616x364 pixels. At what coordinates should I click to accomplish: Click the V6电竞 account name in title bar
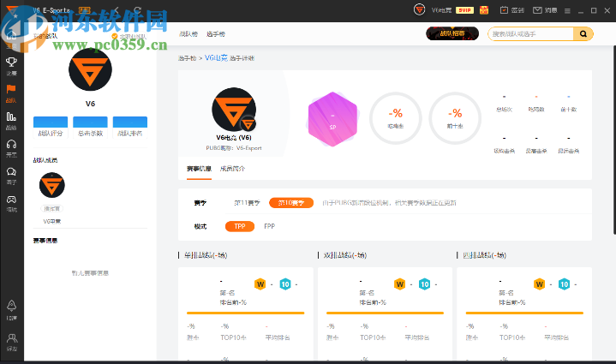click(441, 10)
